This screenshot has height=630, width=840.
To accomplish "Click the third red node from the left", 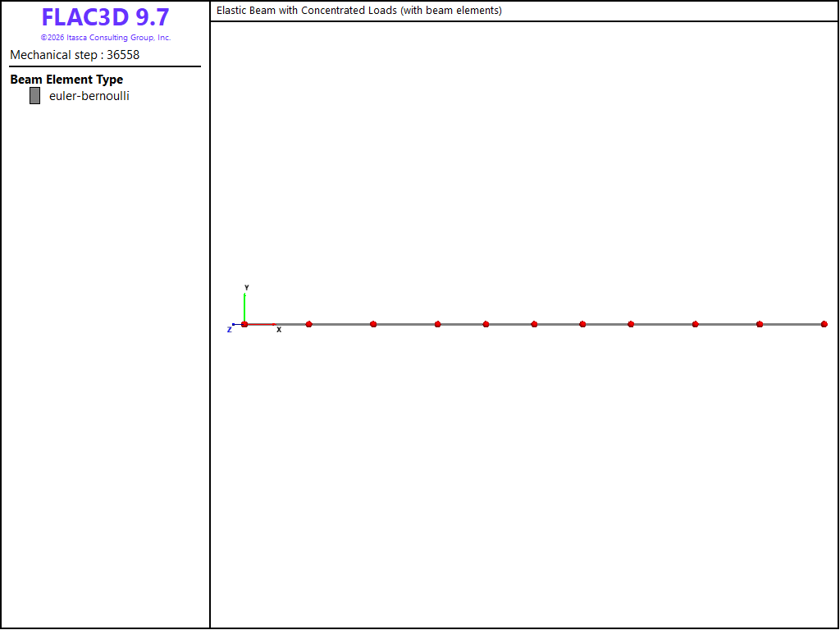I will point(373,324).
